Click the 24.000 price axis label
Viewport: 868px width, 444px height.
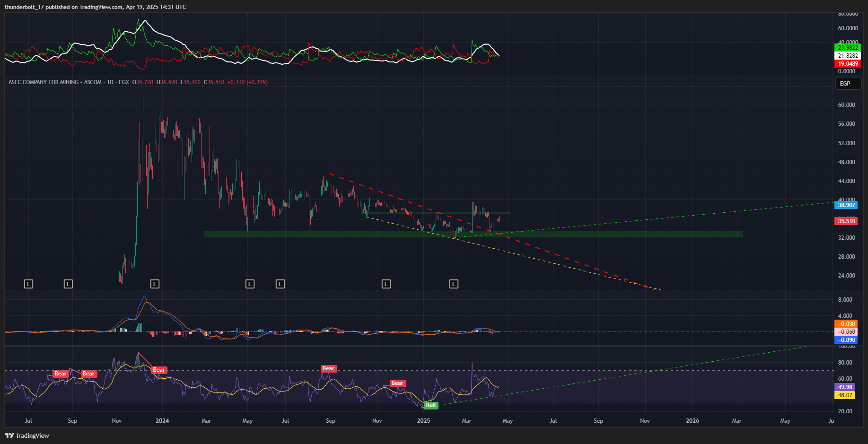coord(846,275)
